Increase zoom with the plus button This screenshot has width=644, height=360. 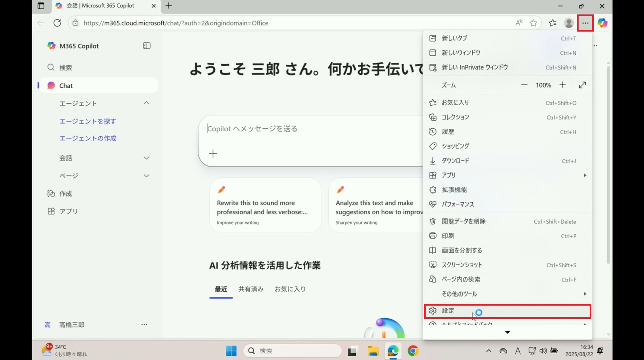562,85
